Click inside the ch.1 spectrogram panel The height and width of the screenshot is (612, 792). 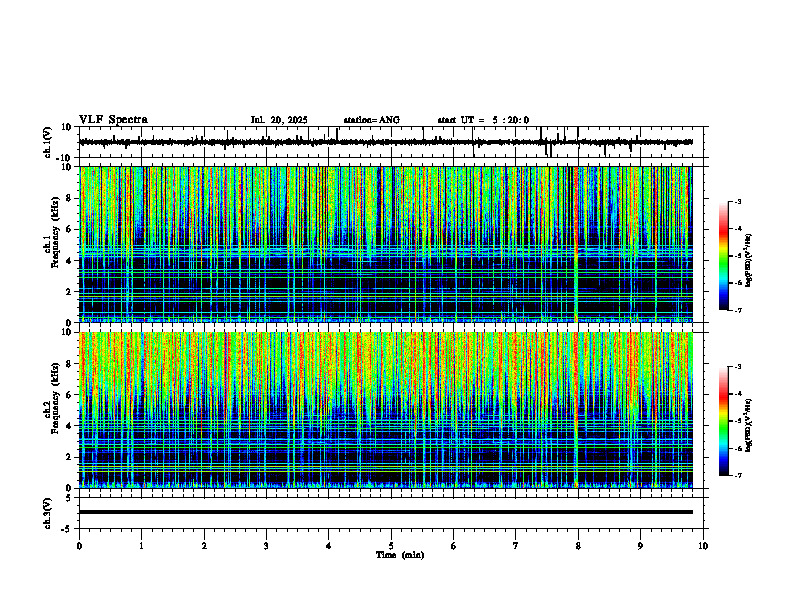point(386,244)
